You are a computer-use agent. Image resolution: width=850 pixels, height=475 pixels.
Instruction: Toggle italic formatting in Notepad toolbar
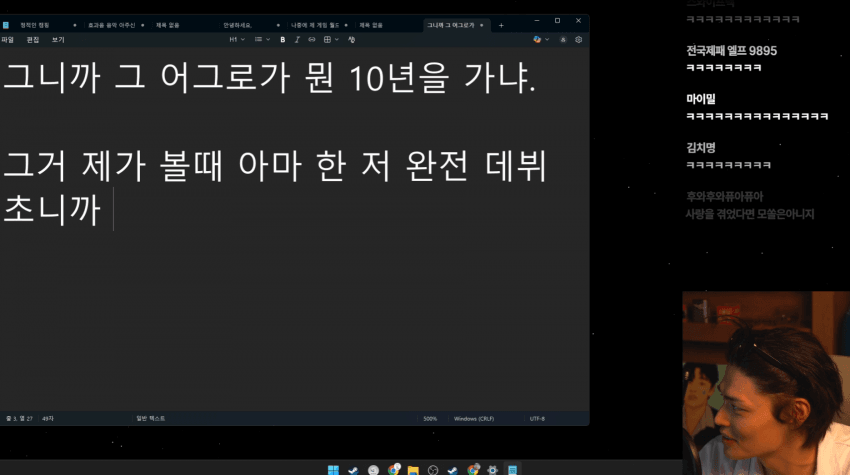(x=297, y=39)
